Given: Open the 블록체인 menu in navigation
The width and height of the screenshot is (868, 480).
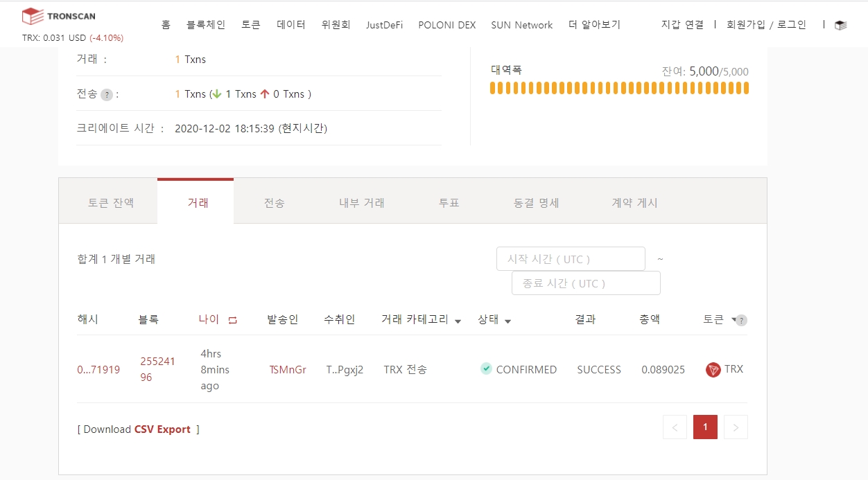Looking at the screenshot, I should [x=206, y=24].
